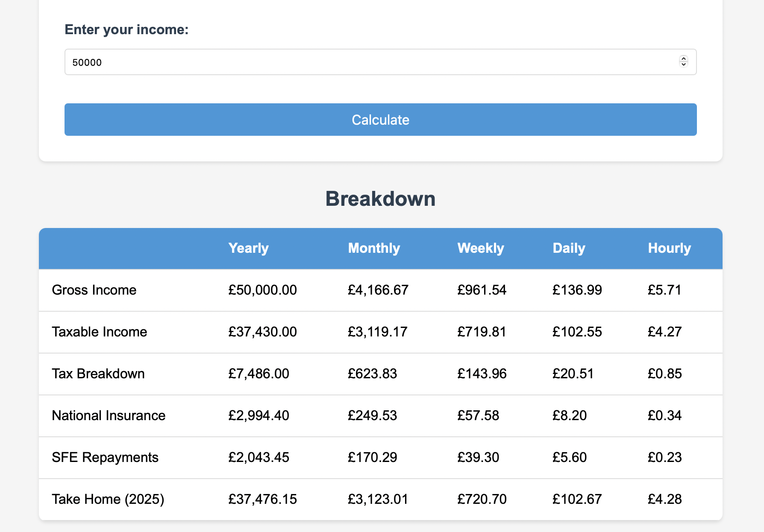Select the £136.99 daily gross value
The width and height of the screenshot is (764, 532).
577,290
